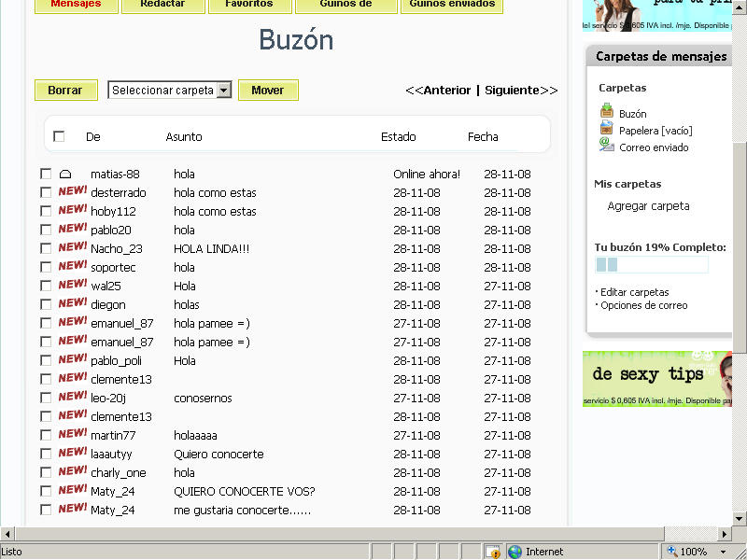Click NEW! badge next to soportec
747x560 pixels.
tap(73, 266)
